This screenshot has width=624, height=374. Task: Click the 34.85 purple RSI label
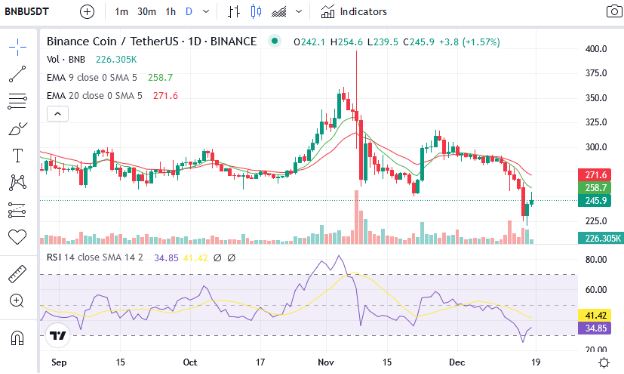594,328
